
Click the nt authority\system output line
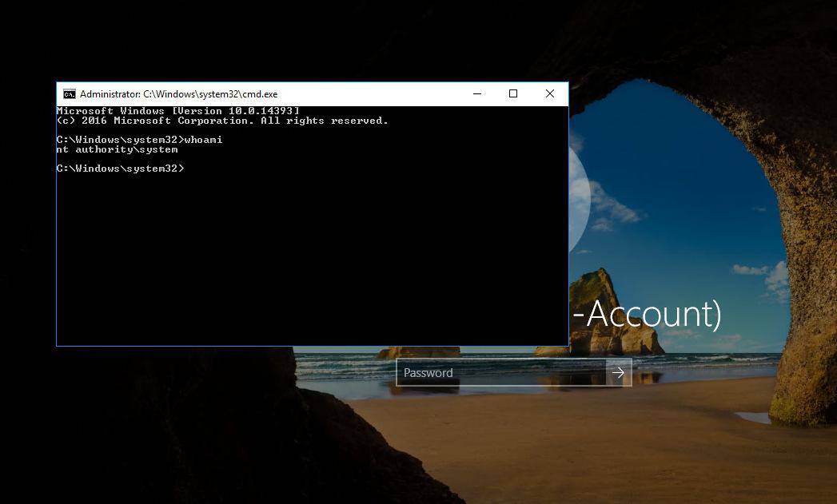coord(115,149)
